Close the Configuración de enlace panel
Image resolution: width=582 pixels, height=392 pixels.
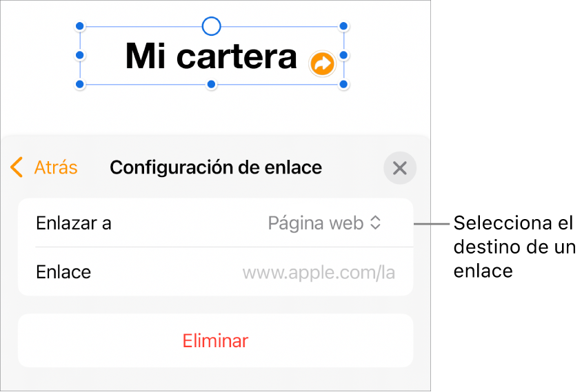[x=400, y=168]
